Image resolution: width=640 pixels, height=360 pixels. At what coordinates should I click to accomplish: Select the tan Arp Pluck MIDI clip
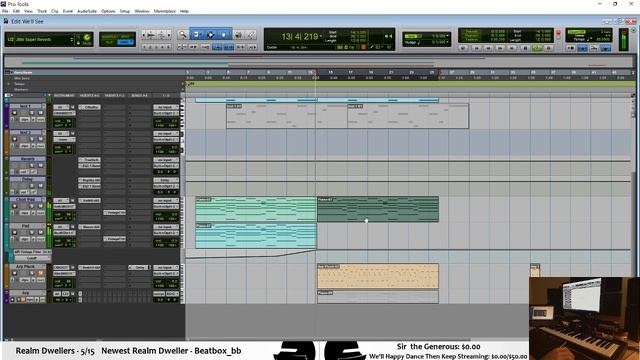coord(378,276)
